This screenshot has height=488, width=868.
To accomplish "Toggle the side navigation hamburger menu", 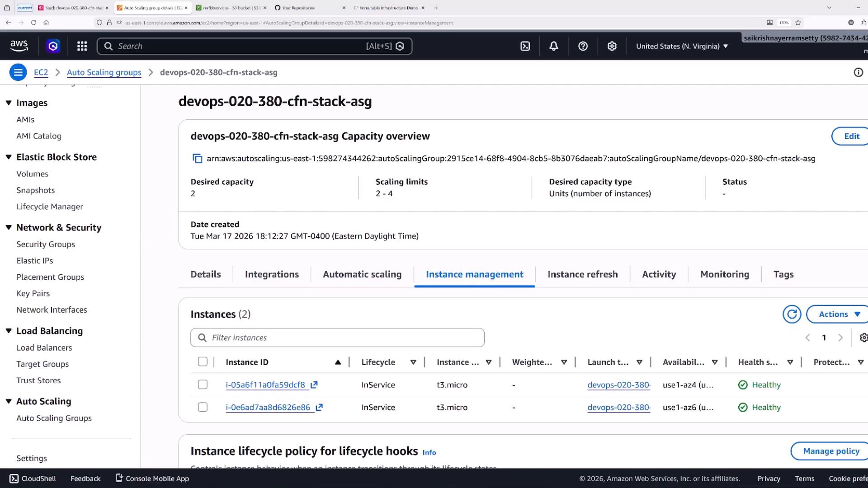I will click(x=18, y=72).
